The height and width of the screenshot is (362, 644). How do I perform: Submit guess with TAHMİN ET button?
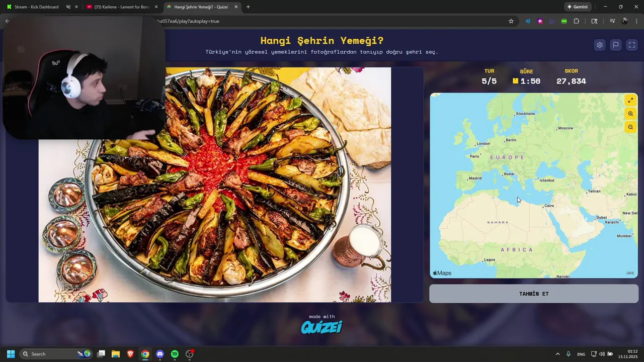tap(534, 294)
